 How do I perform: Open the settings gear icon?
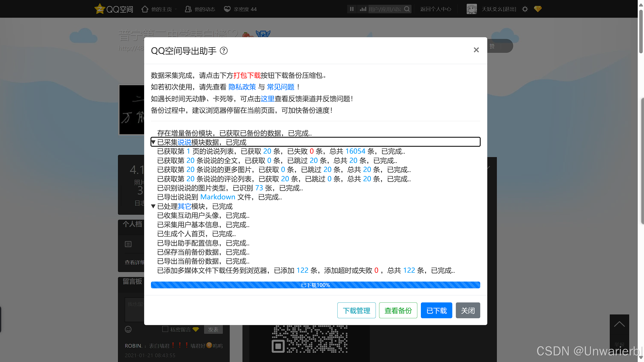525,9
